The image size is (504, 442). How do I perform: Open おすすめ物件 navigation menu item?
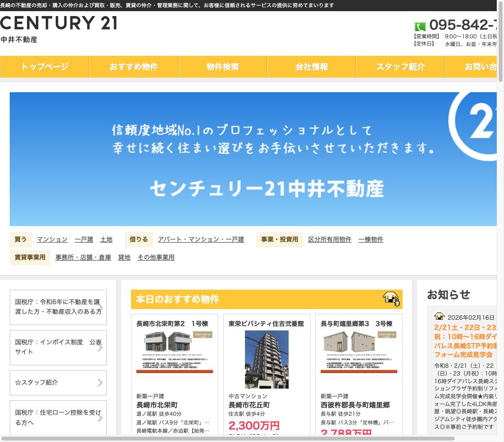click(134, 66)
